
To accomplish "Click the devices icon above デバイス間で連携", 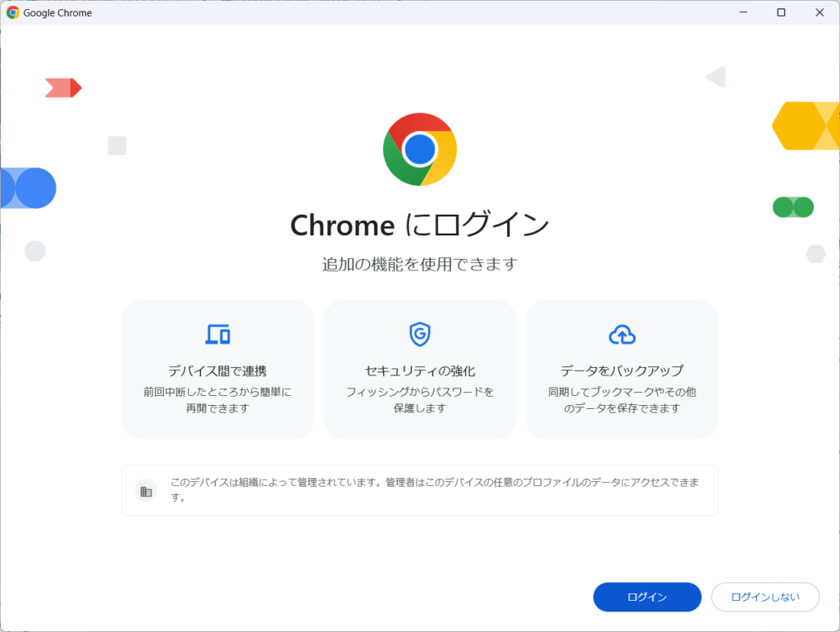I will point(217,334).
